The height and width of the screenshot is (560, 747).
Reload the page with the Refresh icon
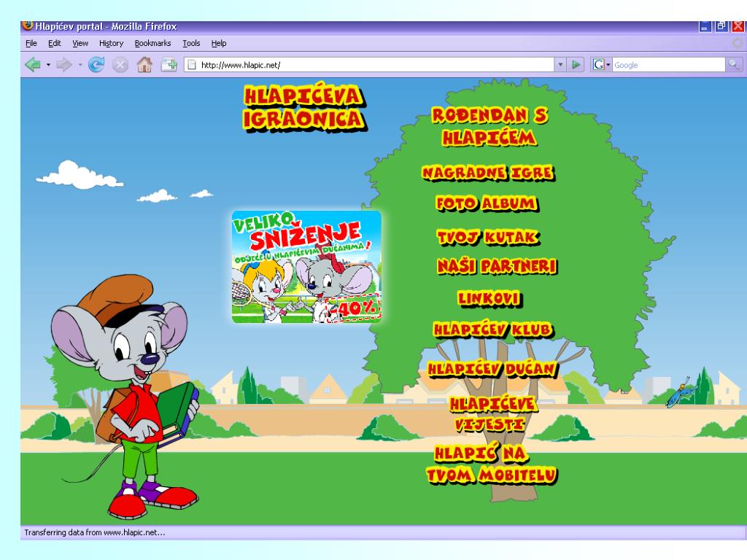96,64
